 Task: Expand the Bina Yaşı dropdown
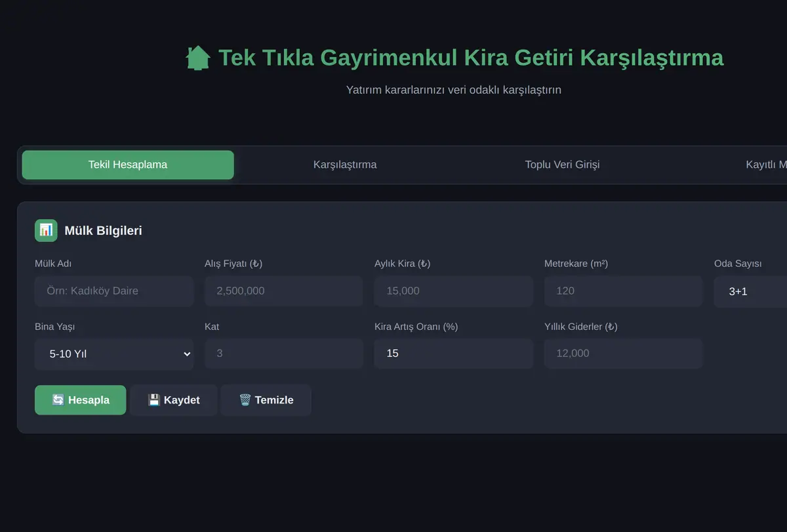tap(114, 354)
